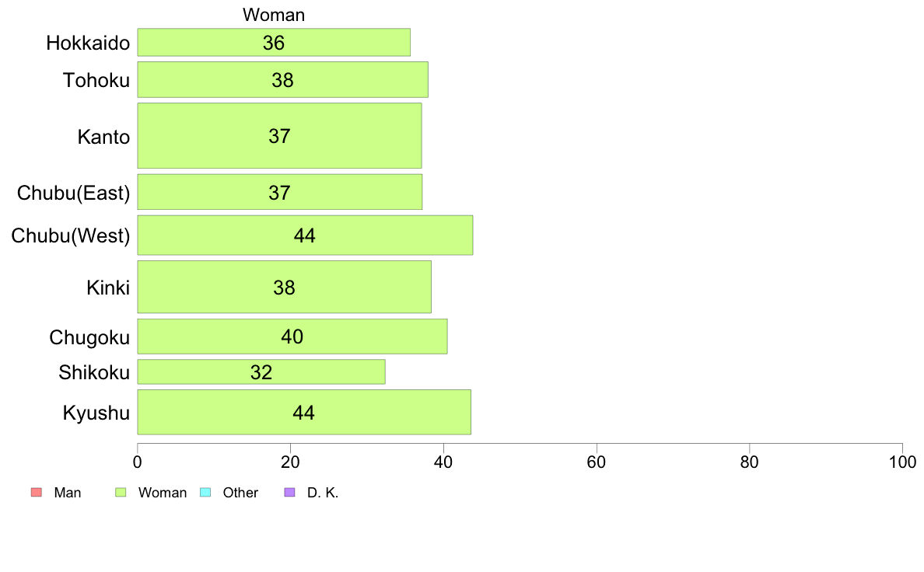924x572 pixels.
Task: Select the Shikoku bar showing 32
Action: [261, 371]
